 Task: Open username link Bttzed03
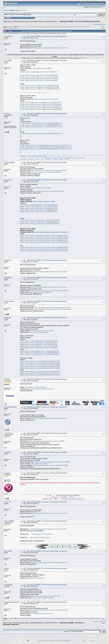click(7, 379)
